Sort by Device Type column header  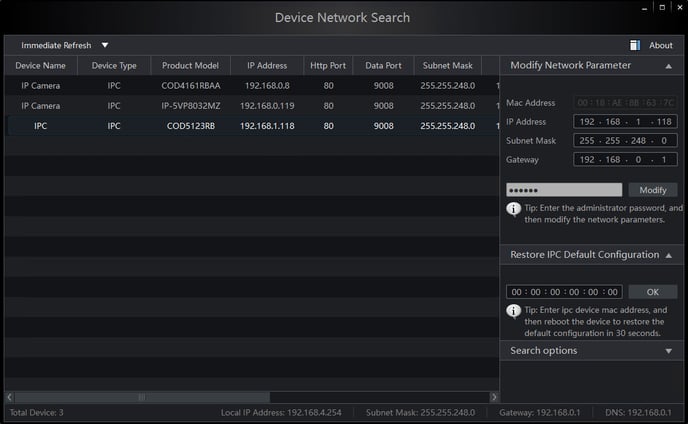tap(114, 65)
